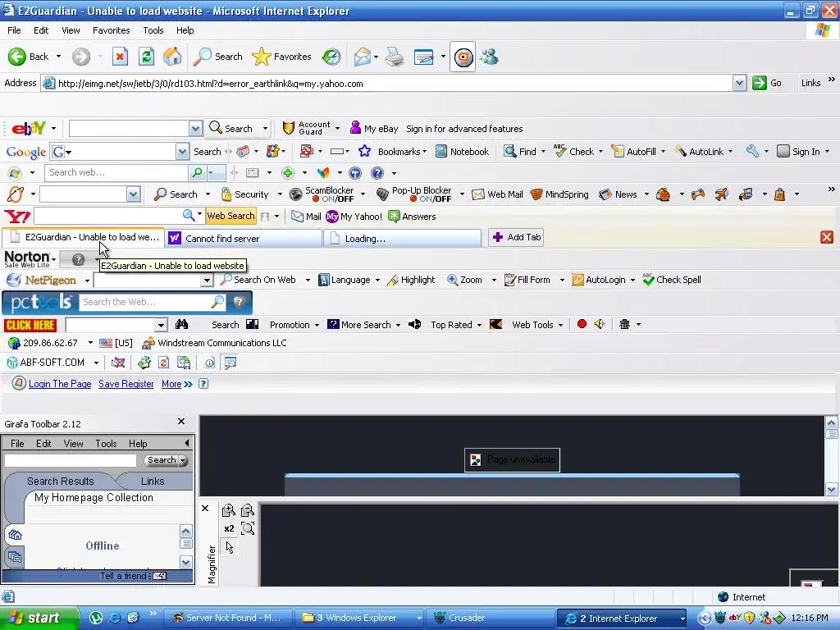Click the Search web... input field
840x630 pixels.
pyautogui.click(x=116, y=172)
